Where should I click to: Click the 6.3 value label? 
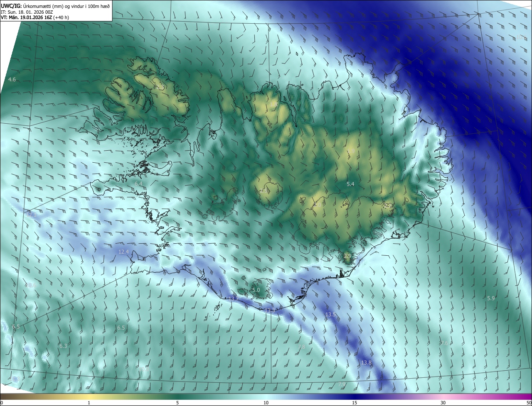tap(63, 346)
